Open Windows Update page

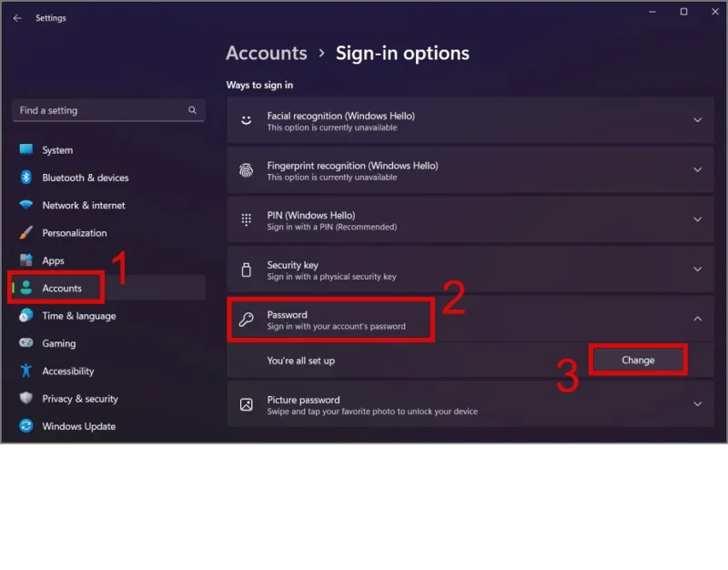pos(108,426)
